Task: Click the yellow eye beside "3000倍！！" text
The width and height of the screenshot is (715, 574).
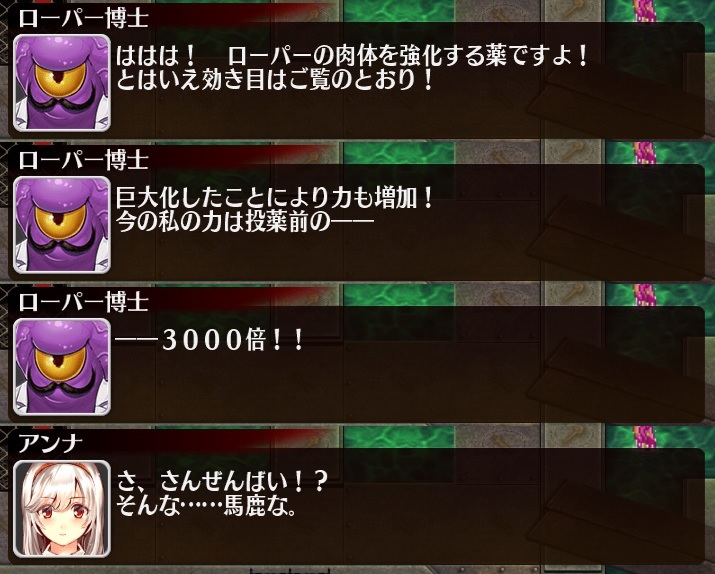Action: point(60,360)
